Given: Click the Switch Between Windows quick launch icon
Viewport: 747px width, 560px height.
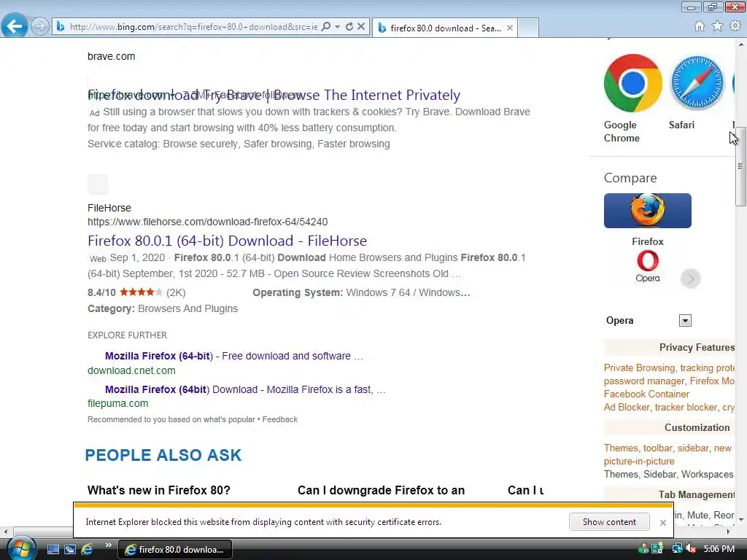Looking at the screenshot, I should point(70,549).
